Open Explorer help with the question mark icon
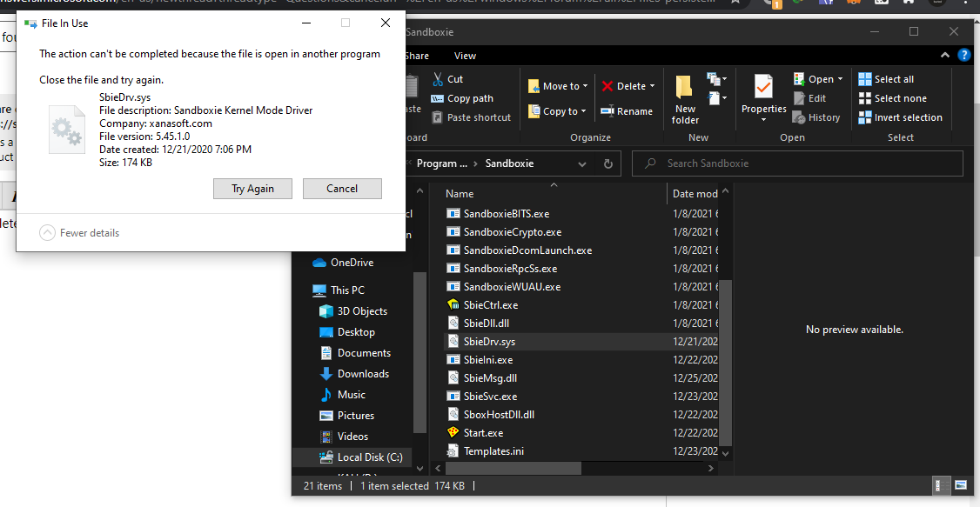980x507 pixels. 964,55
